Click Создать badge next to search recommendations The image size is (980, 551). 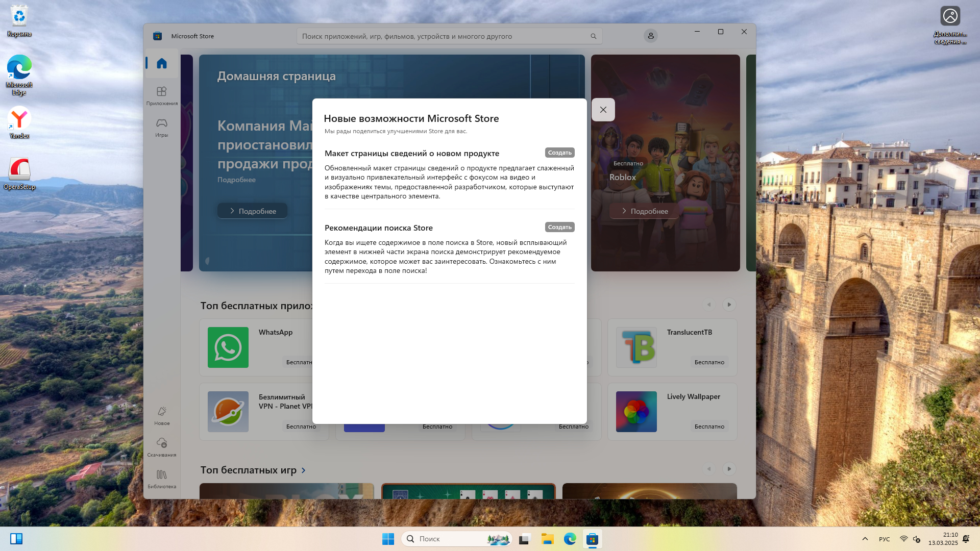(559, 227)
